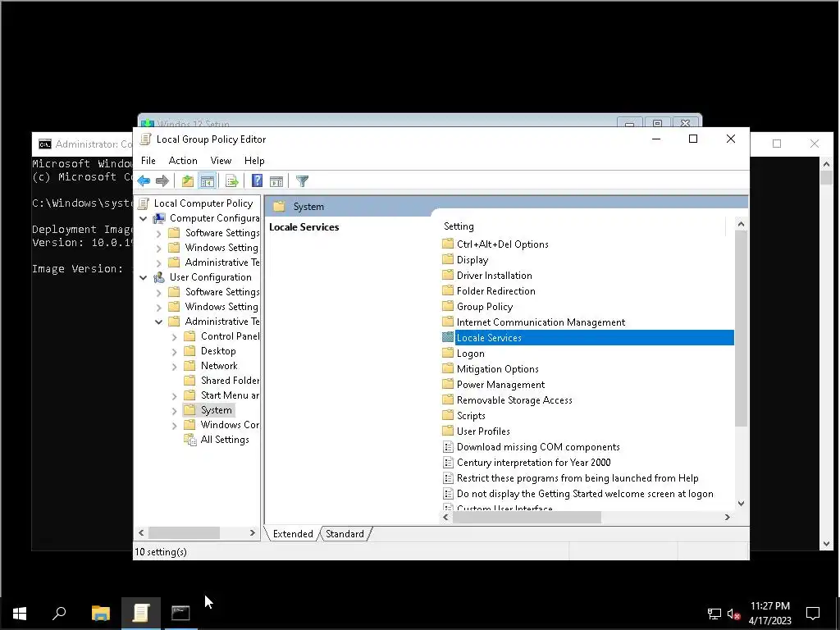Switch to the Extended tab
Screen dimensions: 840x630
click(x=293, y=533)
